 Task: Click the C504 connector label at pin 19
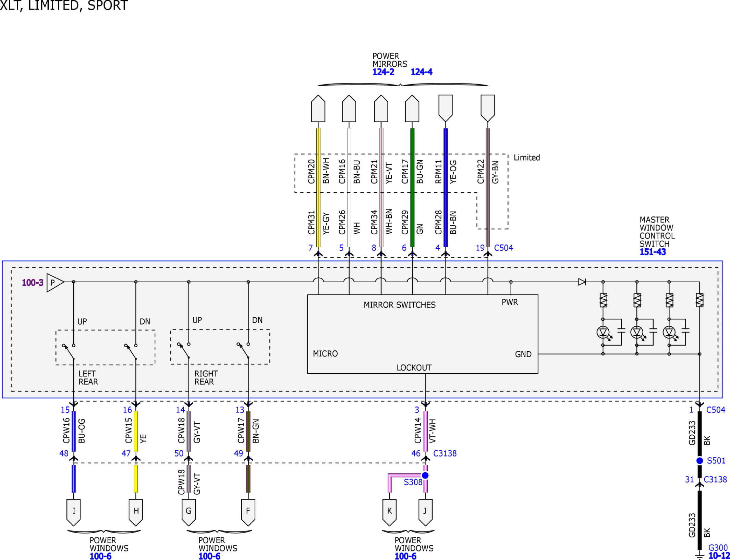(x=503, y=248)
